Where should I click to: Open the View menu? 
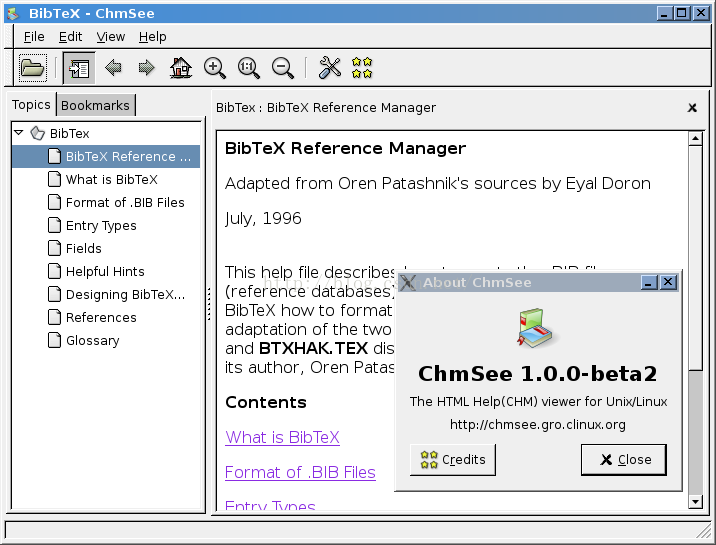pos(111,37)
